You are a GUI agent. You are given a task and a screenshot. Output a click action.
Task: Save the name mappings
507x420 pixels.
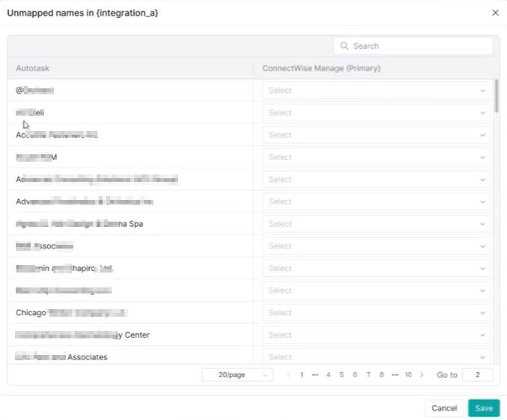click(484, 408)
